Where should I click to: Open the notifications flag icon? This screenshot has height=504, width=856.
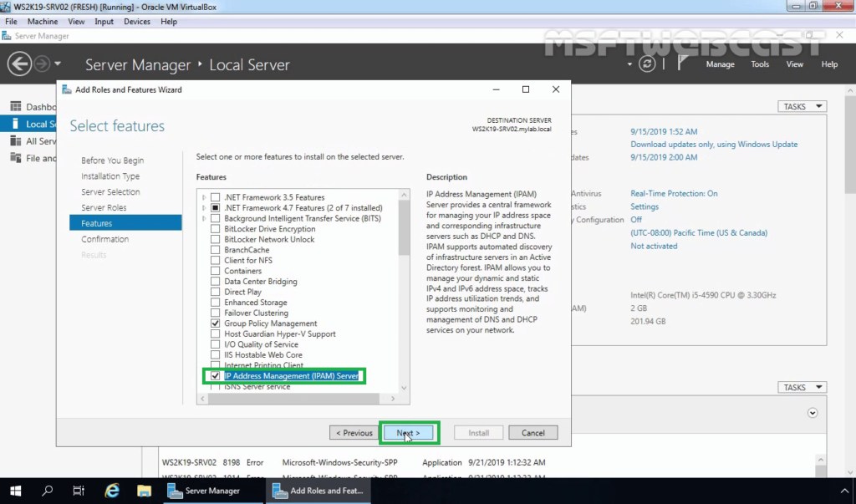(682, 64)
